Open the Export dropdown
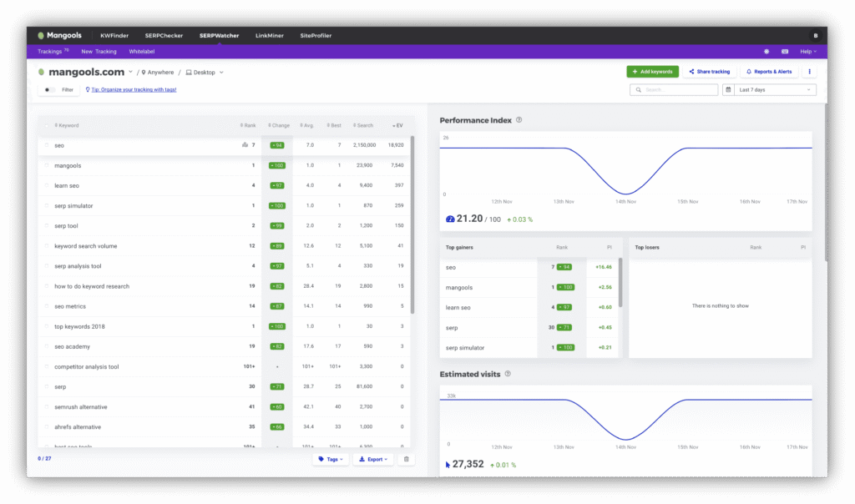The height and width of the screenshot is (504, 855). 373,459
